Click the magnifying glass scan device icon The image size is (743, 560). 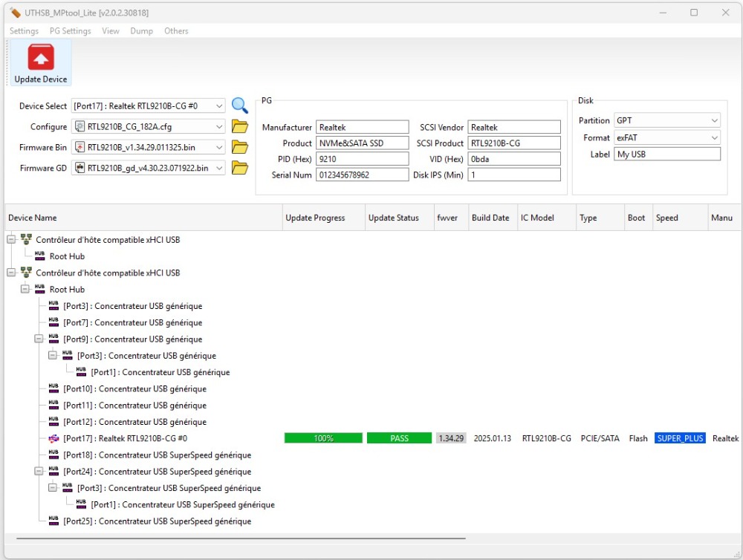click(239, 106)
